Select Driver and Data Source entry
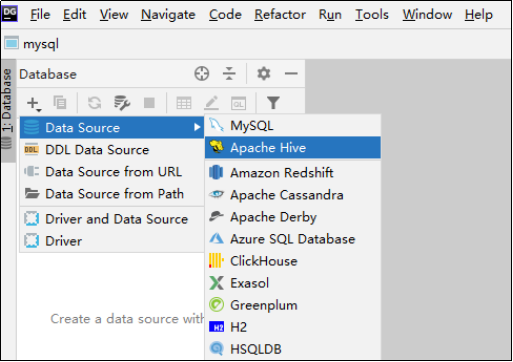 112,219
